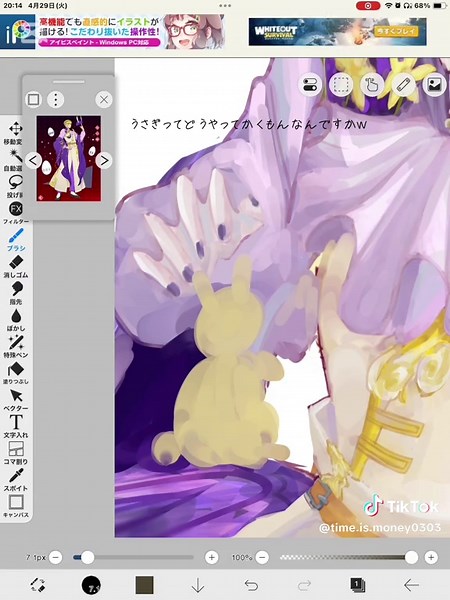Close the reference window
This screenshot has height=600, width=450.
[x=104, y=99]
